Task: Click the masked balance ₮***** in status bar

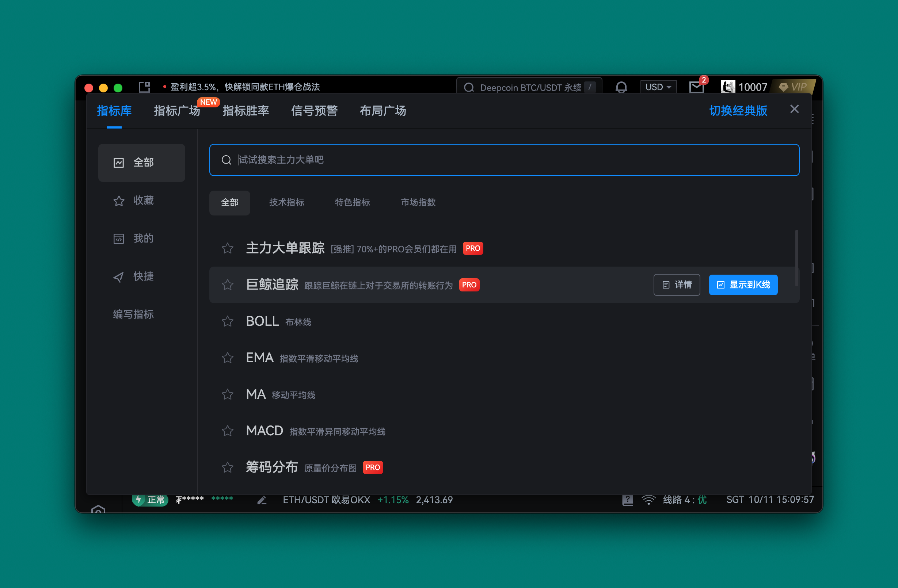Action: (189, 499)
